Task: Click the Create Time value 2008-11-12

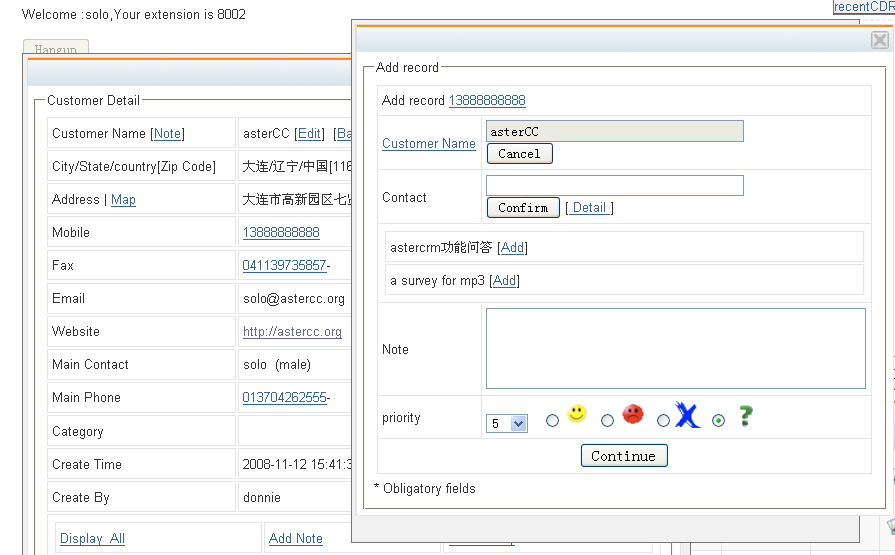Action: click(296, 465)
